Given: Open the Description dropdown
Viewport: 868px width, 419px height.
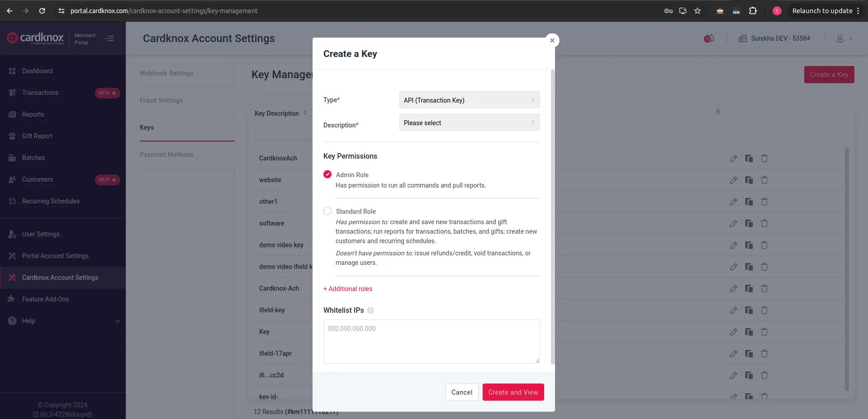Looking at the screenshot, I should [469, 122].
